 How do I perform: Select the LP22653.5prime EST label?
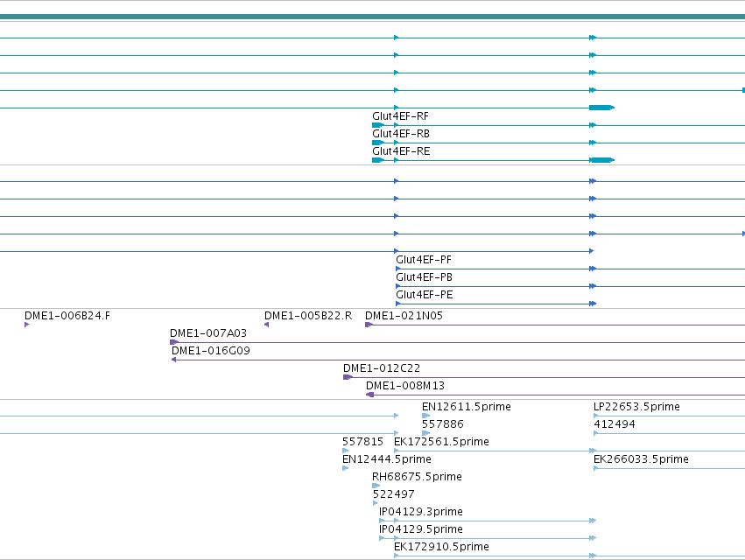636,407
